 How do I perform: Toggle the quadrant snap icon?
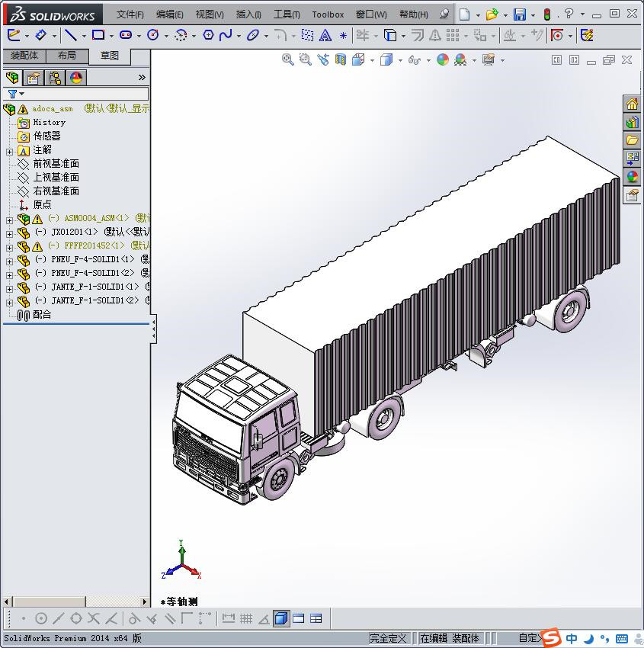[76, 619]
